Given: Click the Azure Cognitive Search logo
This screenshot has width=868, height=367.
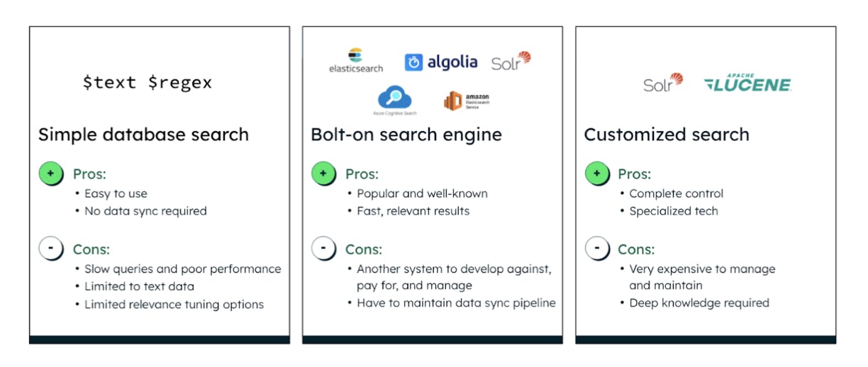Looking at the screenshot, I should [x=394, y=101].
